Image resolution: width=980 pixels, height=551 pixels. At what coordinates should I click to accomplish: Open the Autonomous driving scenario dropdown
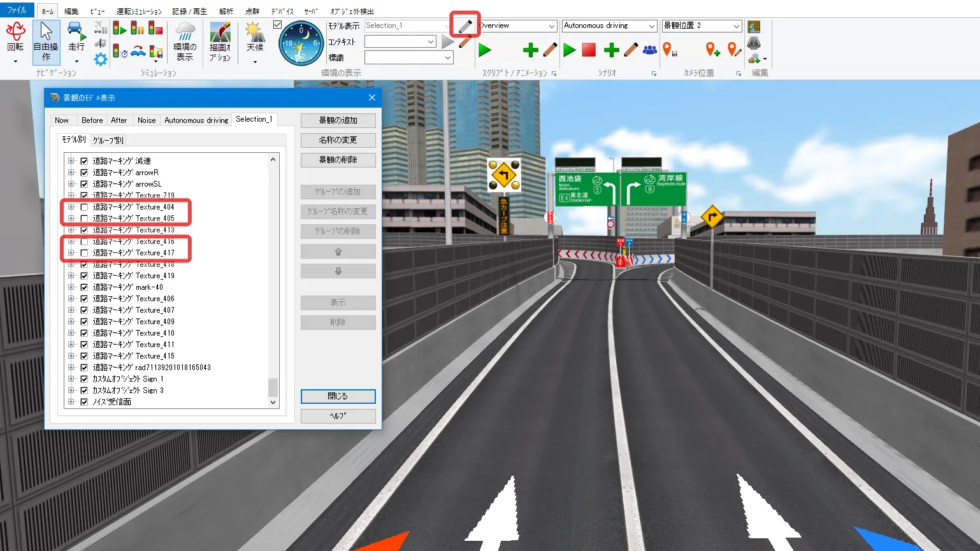click(x=651, y=26)
